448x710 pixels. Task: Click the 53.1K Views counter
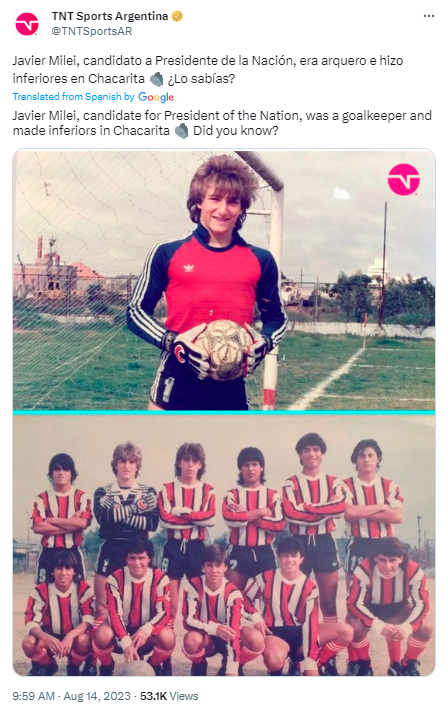click(169, 696)
